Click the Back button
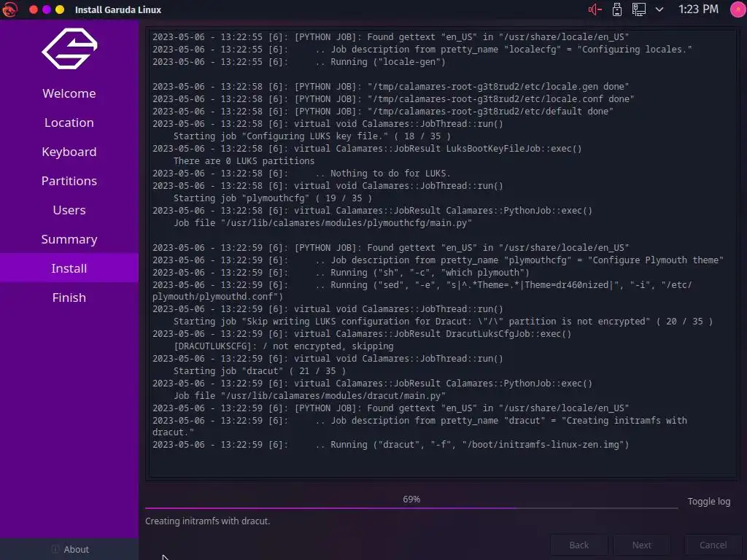Screen dimensions: 747x560 pyautogui.click(x=578, y=545)
